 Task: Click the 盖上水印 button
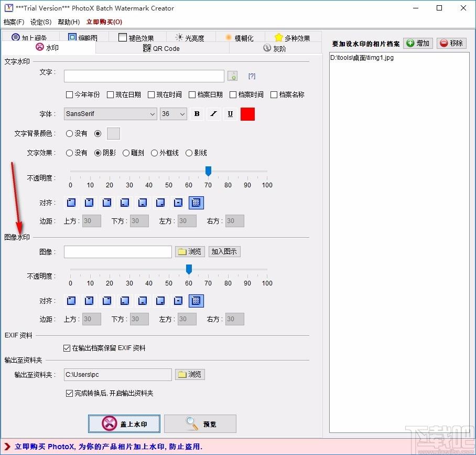pyautogui.click(x=124, y=424)
